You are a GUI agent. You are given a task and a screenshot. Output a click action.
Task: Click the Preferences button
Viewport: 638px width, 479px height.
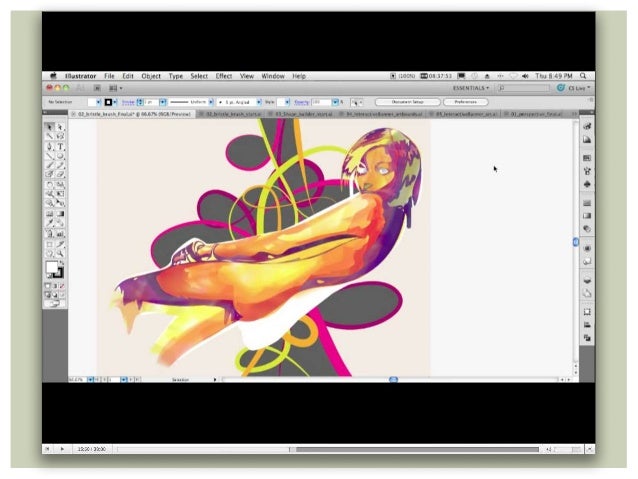pyautogui.click(x=465, y=102)
